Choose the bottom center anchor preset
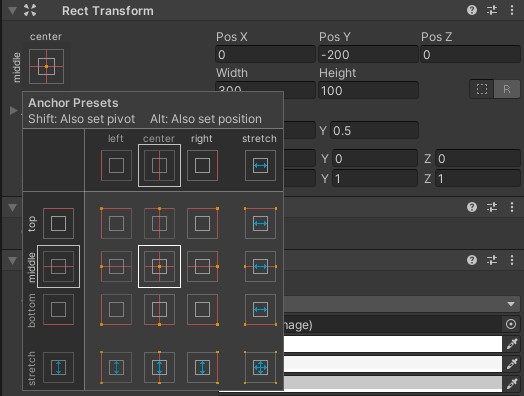Screen dimensions: 524x396 point(159,309)
